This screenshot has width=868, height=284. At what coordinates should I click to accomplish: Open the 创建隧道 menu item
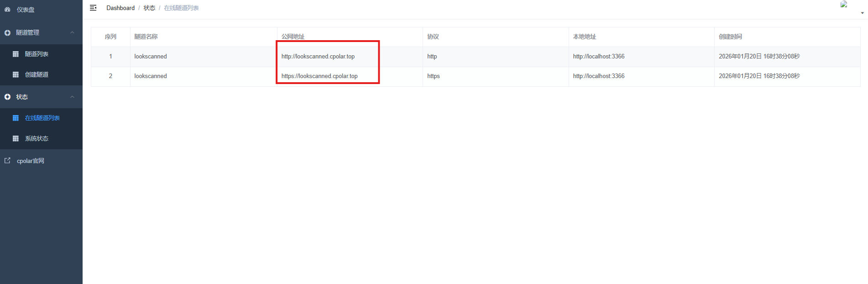click(x=37, y=74)
